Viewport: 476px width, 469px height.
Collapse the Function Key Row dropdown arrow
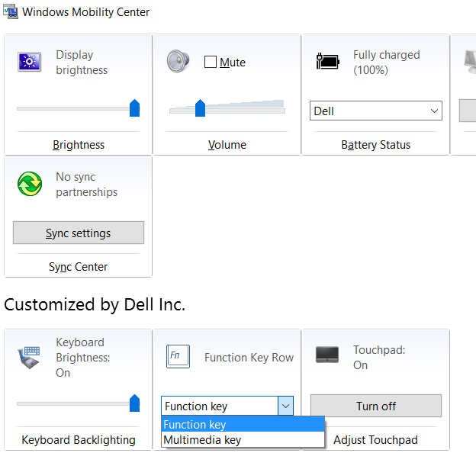(285, 406)
